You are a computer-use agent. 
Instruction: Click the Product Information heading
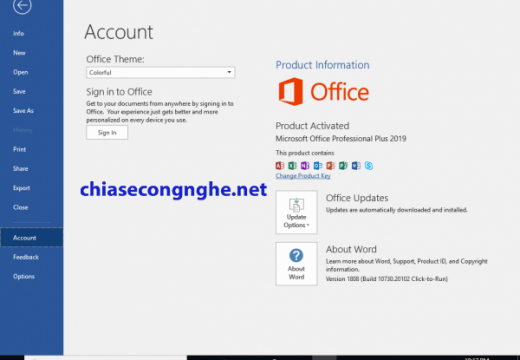coord(322,65)
